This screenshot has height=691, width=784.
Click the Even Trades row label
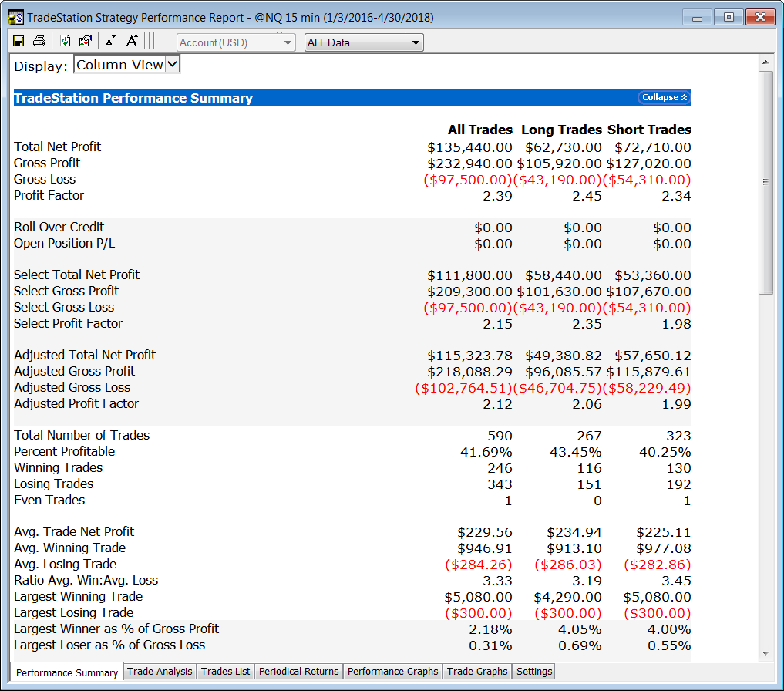[49, 501]
